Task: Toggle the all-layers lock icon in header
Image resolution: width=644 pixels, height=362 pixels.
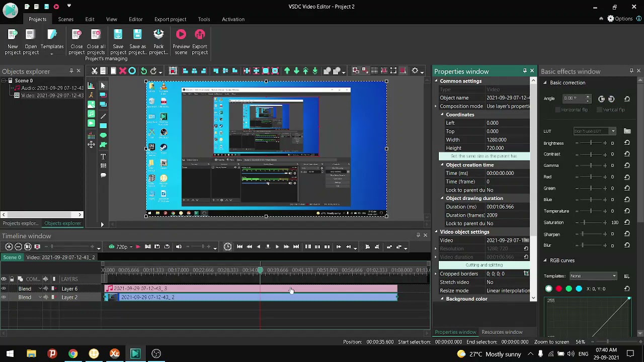Action: tap(12, 279)
